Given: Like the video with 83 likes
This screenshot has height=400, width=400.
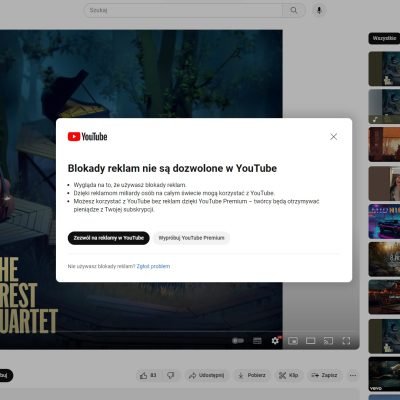Looking at the screenshot, I should click(x=148, y=375).
